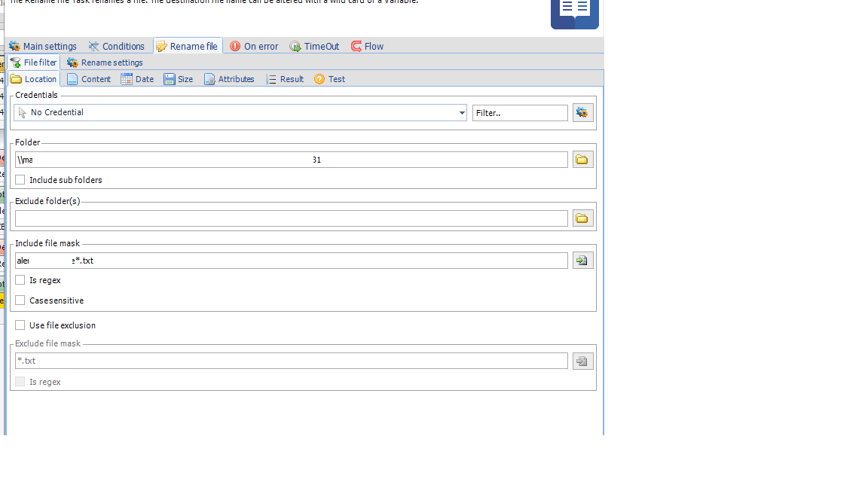Viewport: 868px width, 488px height.
Task: Open the Date filter tab
Action: point(137,79)
